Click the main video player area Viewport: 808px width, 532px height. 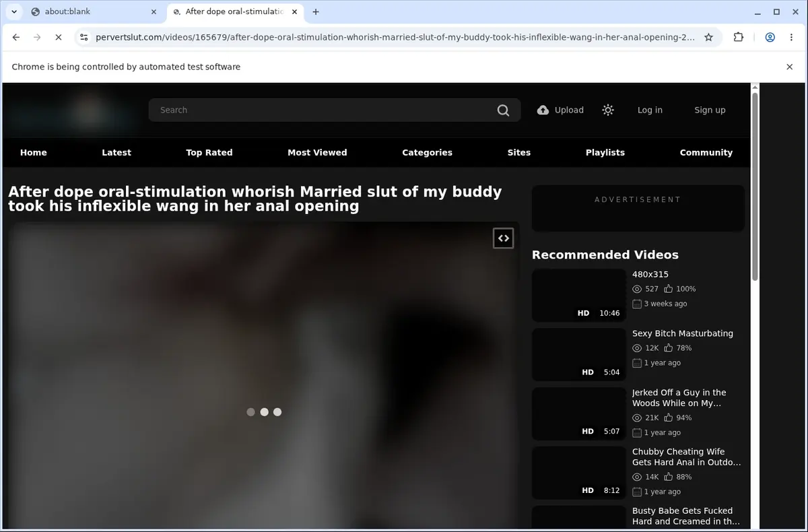[x=264, y=376]
